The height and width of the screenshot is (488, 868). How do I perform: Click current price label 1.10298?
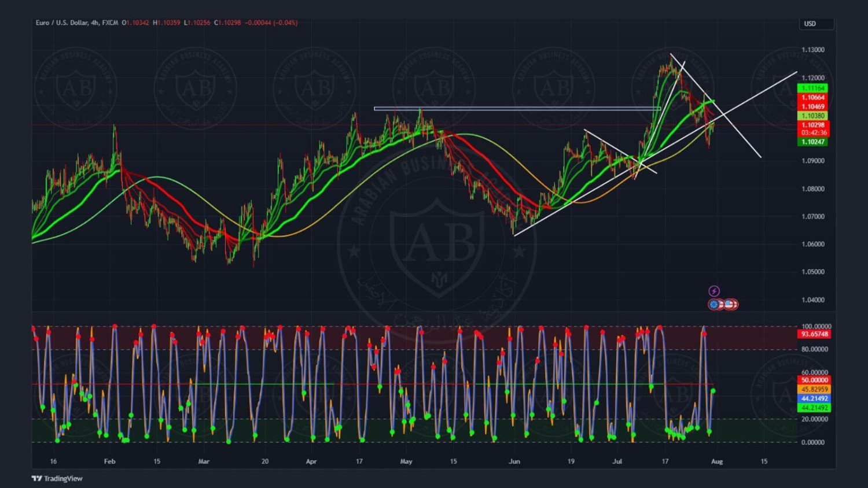[x=812, y=125]
